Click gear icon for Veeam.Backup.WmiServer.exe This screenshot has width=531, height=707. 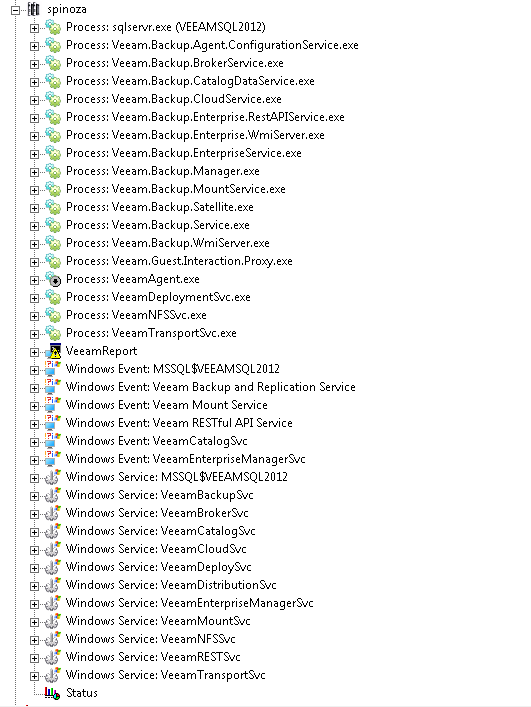(53, 243)
